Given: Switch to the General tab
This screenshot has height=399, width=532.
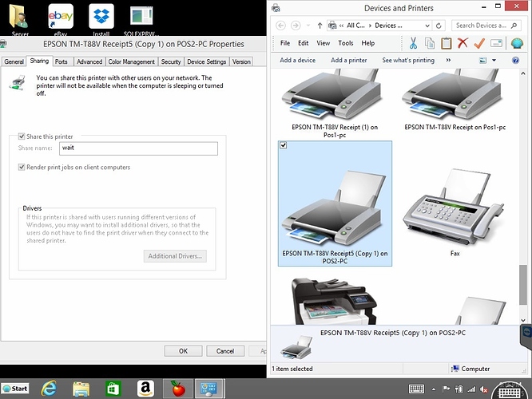Looking at the screenshot, I should pos(14,61).
